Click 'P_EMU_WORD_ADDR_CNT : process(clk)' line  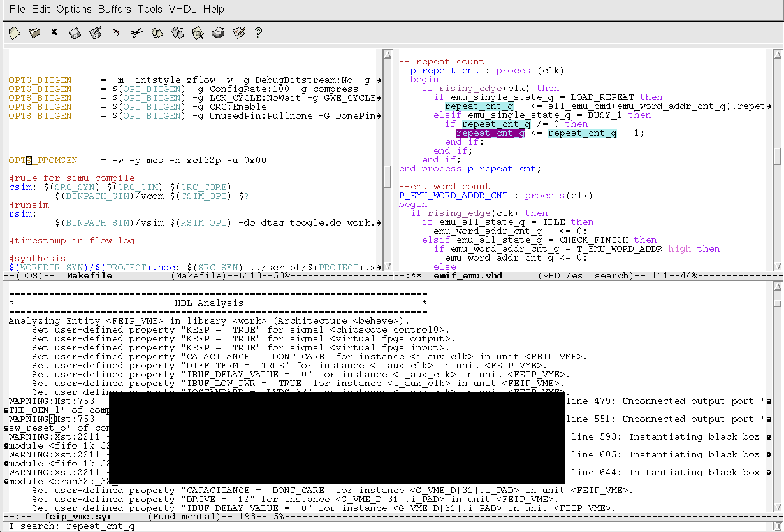point(496,196)
